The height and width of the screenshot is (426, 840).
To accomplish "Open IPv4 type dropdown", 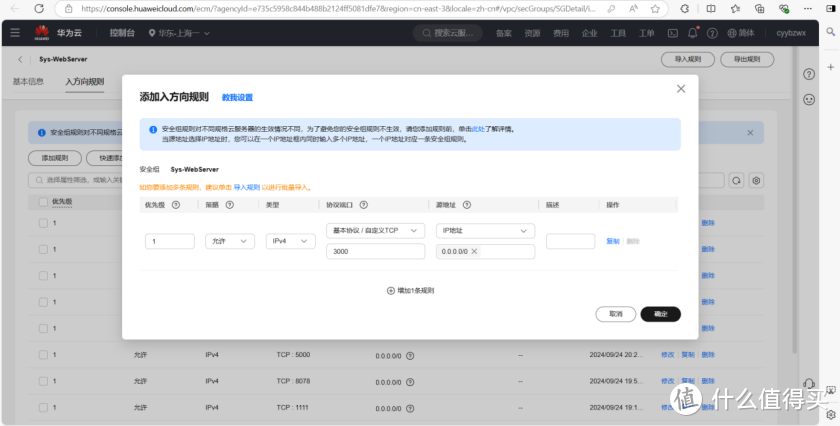I will tap(290, 241).
